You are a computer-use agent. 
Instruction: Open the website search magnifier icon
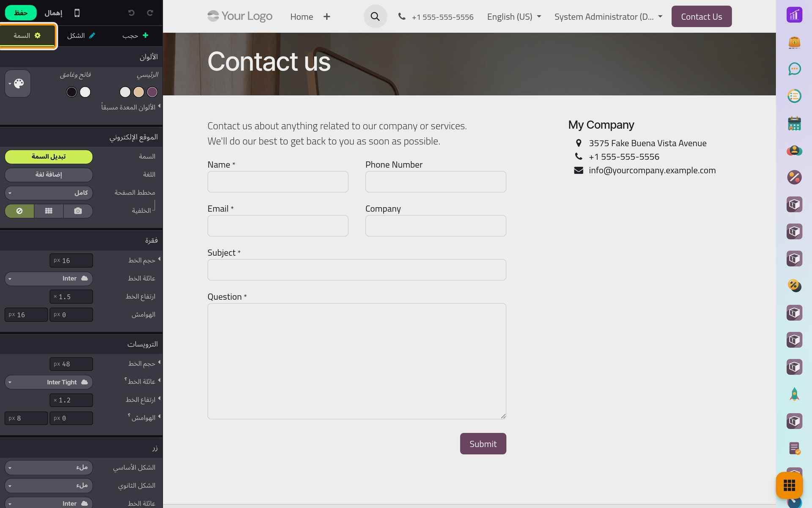(x=375, y=17)
